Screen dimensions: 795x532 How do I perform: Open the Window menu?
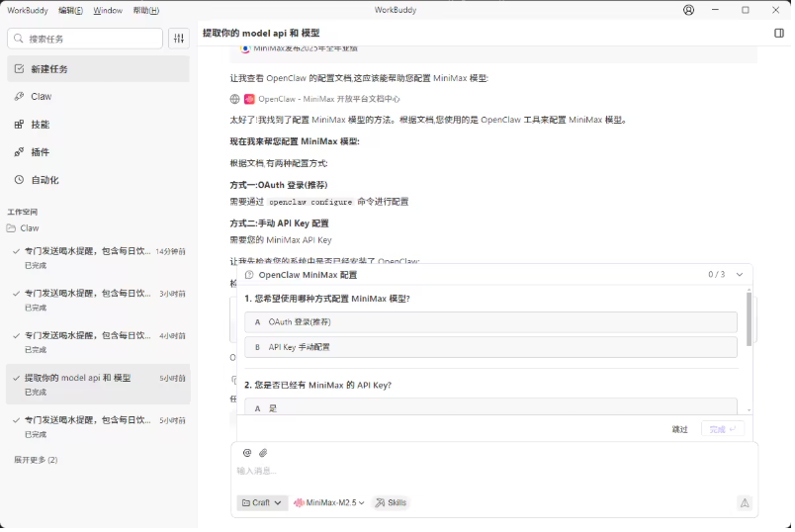pyautogui.click(x=108, y=10)
